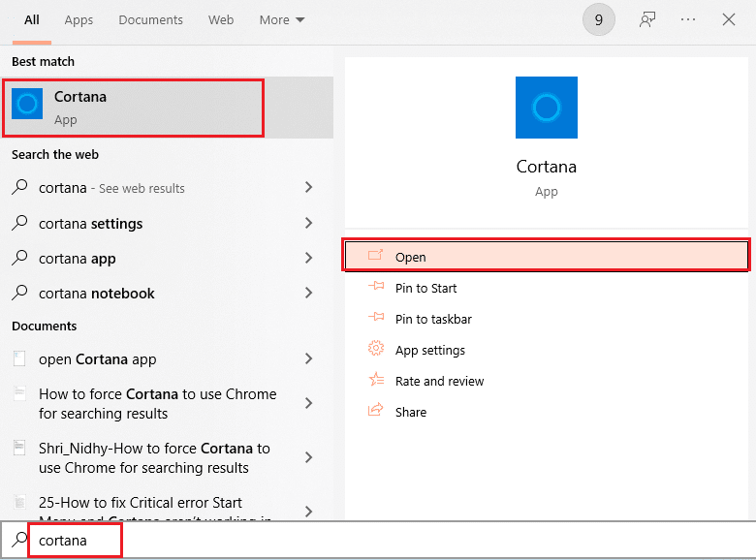
Task: Click the 'See web results' text
Action: point(142,188)
